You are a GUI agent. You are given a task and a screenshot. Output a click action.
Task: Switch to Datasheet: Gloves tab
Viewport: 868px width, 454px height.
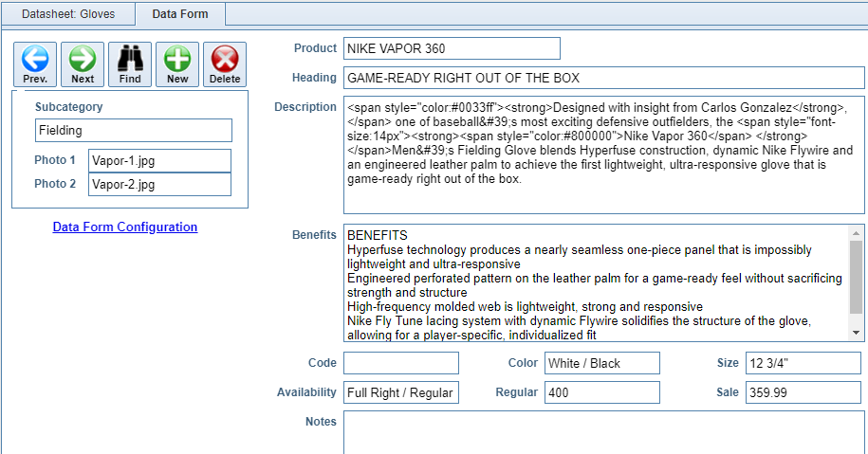click(x=68, y=14)
